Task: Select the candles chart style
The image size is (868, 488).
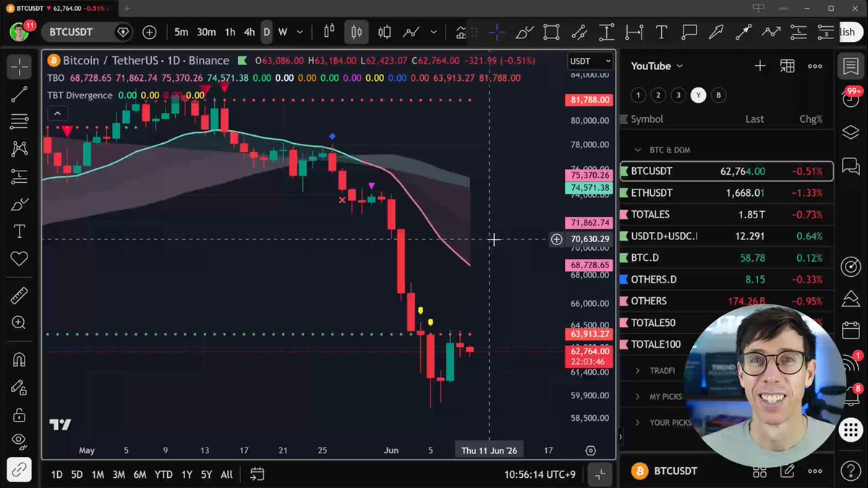Action: coord(356,32)
